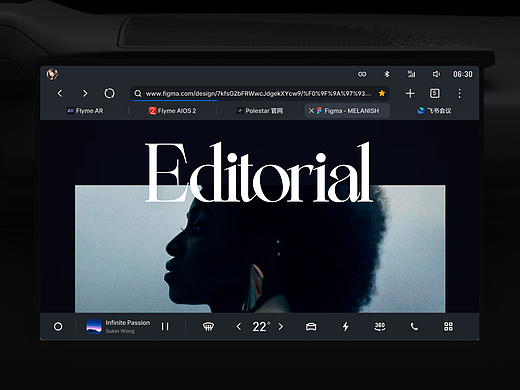Check the cellular signal indicator

pyautogui.click(x=411, y=74)
